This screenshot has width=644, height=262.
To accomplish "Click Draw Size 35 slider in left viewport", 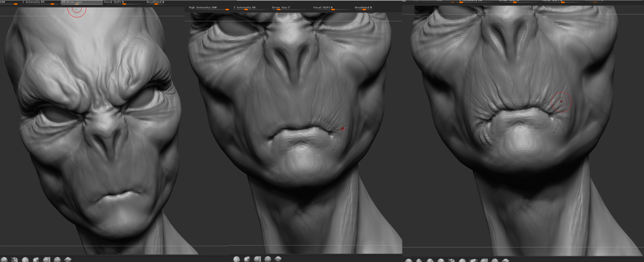I will 82,3.
